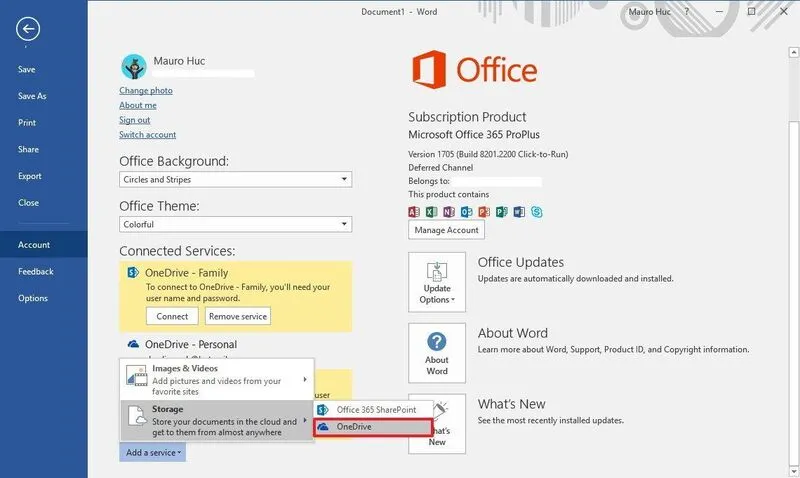This screenshot has width=800, height=478.
Task: Click the Connect button
Action: 172,316
